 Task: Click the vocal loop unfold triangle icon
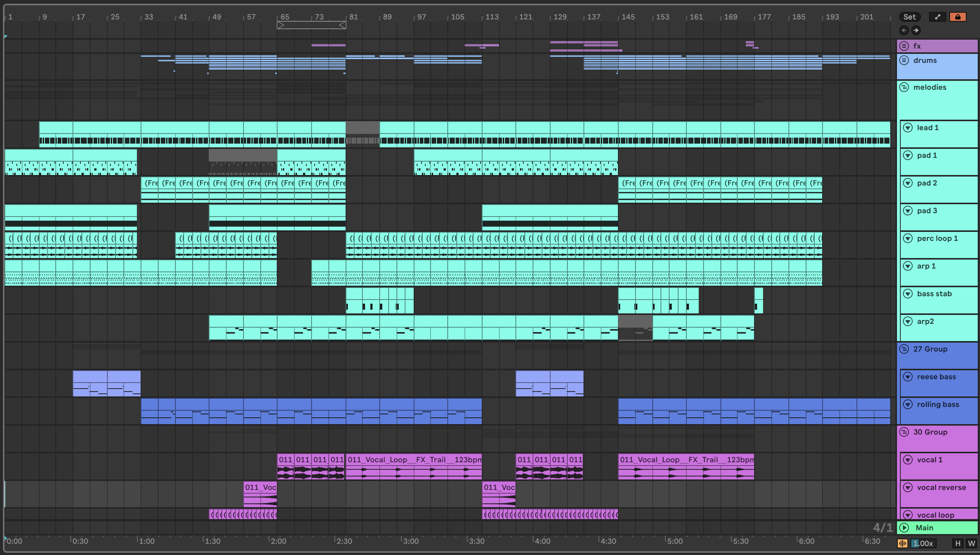point(908,515)
